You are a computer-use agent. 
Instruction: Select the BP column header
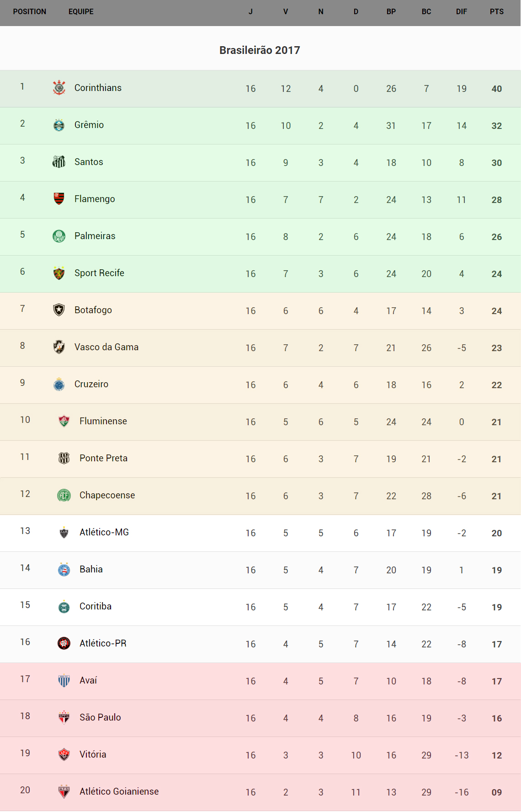click(391, 12)
